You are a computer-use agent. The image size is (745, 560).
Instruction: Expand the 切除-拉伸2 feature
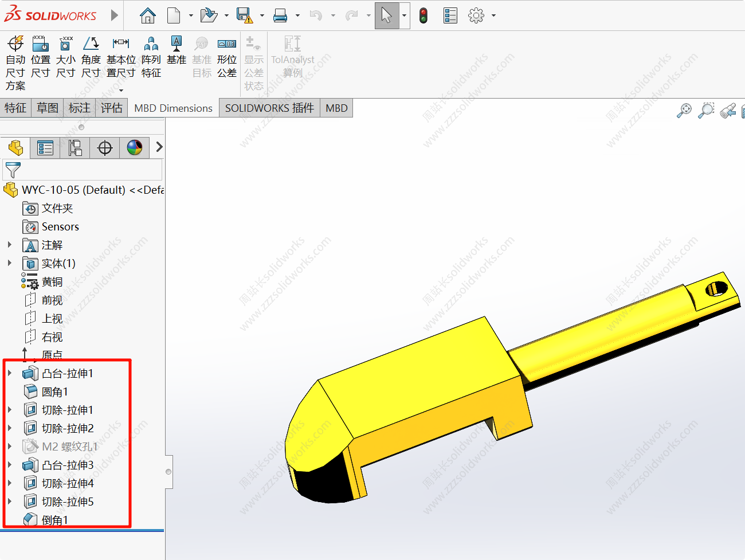tap(10, 428)
